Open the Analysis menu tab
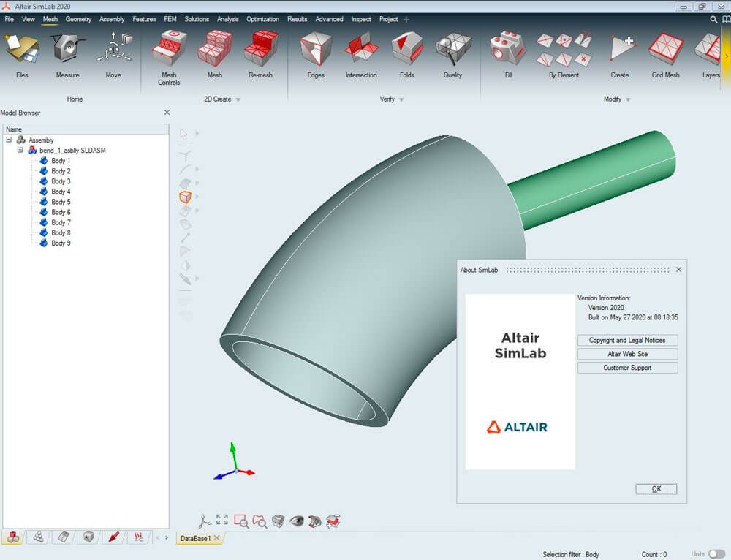The height and width of the screenshot is (560, 731). tap(227, 19)
